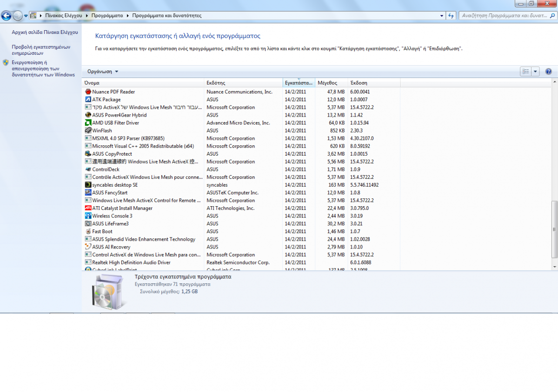This screenshot has height=392, width=558.
Task: Open the help button in the toolbar
Action: (548, 72)
